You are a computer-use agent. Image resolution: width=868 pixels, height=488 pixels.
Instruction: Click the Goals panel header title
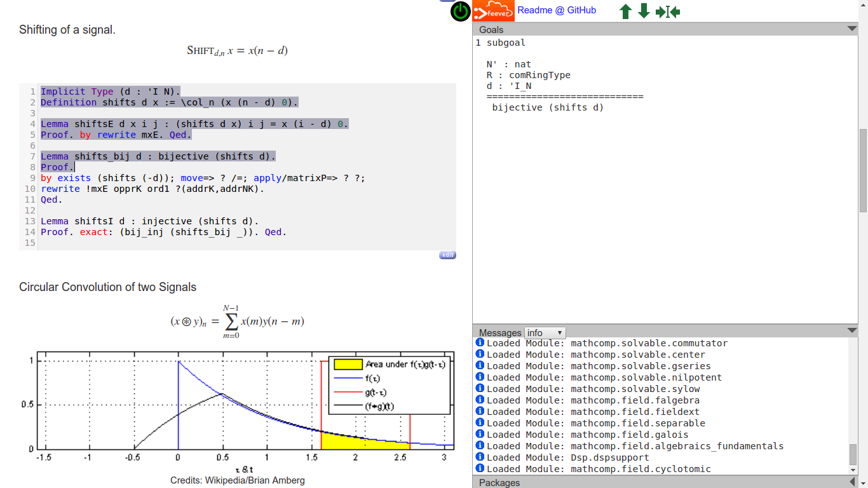pos(491,30)
